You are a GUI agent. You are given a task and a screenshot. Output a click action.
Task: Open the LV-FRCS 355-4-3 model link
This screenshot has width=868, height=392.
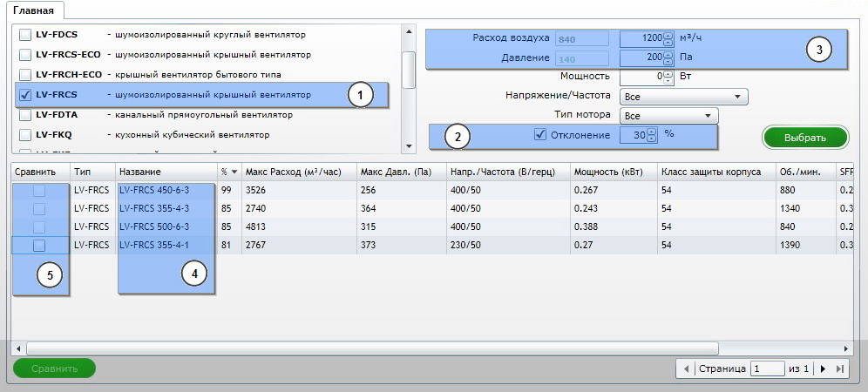point(154,209)
